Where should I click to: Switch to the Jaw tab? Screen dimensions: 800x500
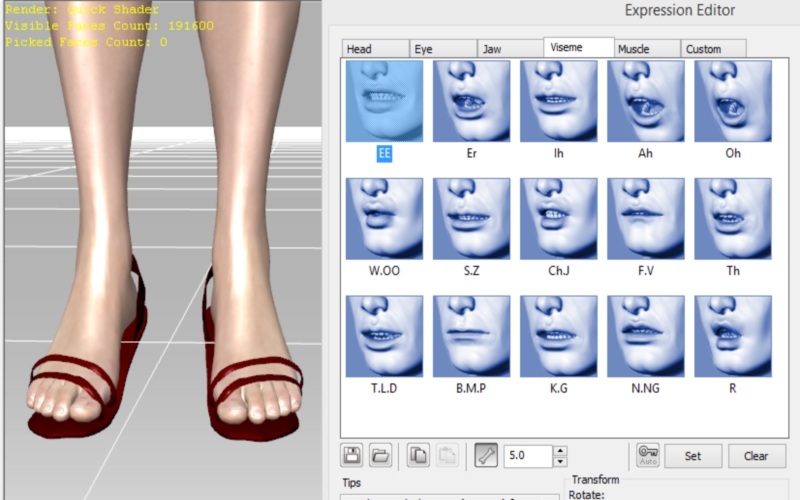pos(510,49)
